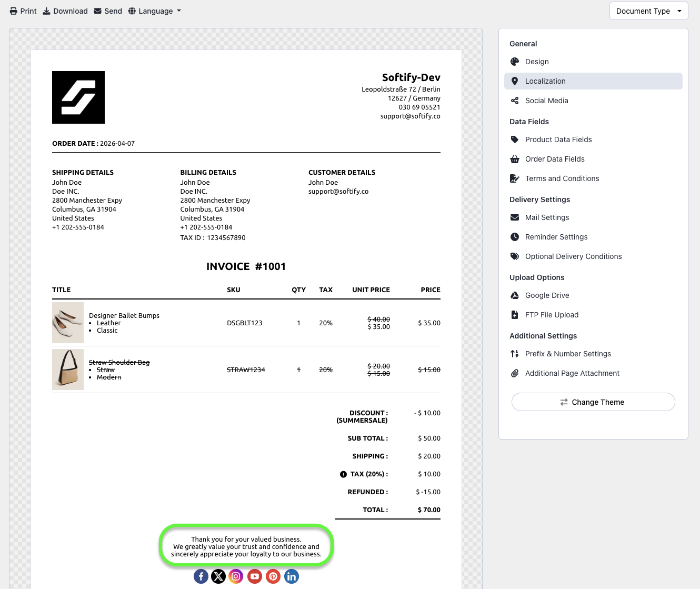Click the Designer Ballet Bumps thumbnail

point(68,323)
